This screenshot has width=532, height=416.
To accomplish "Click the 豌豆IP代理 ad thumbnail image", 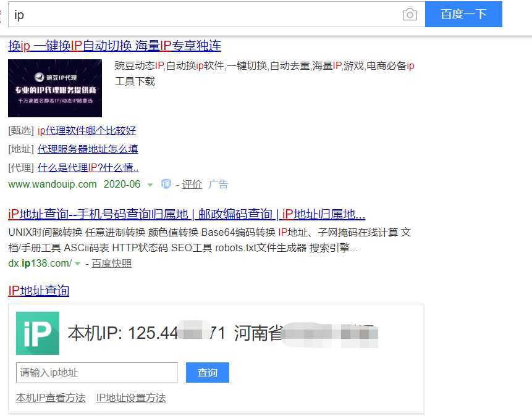I will pos(55,88).
